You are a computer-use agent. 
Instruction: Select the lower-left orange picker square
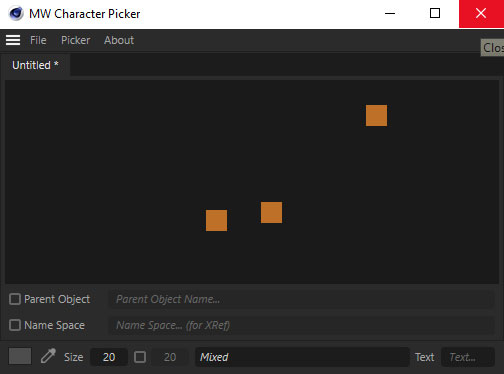click(x=216, y=220)
